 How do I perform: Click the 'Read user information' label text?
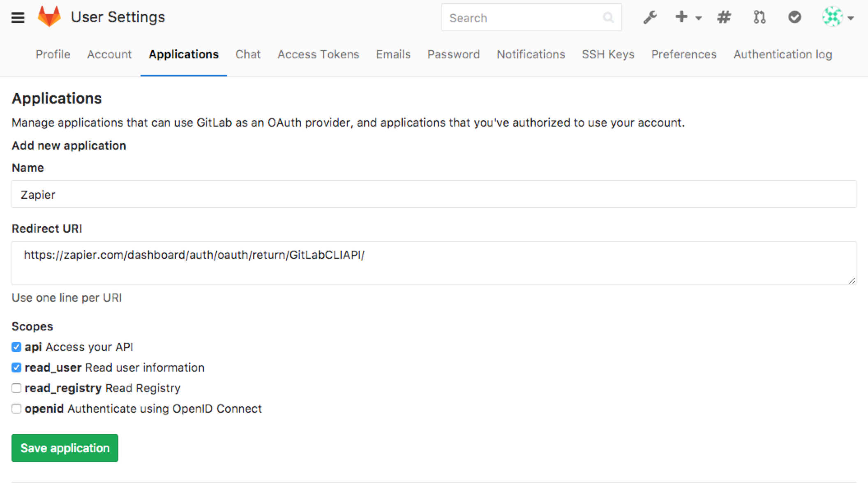pyautogui.click(x=145, y=367)
